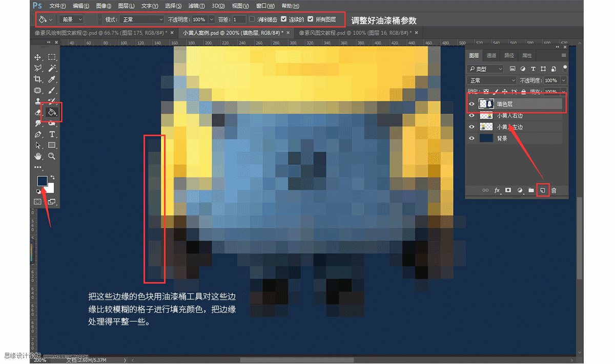Select the Pen tool
615x364 pixels.
38,134
